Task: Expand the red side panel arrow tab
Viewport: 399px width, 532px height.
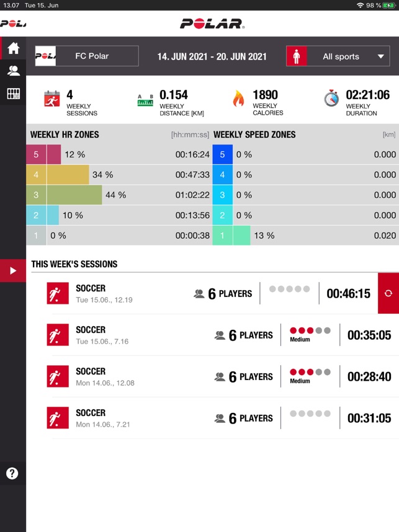Action: (12, 270)
